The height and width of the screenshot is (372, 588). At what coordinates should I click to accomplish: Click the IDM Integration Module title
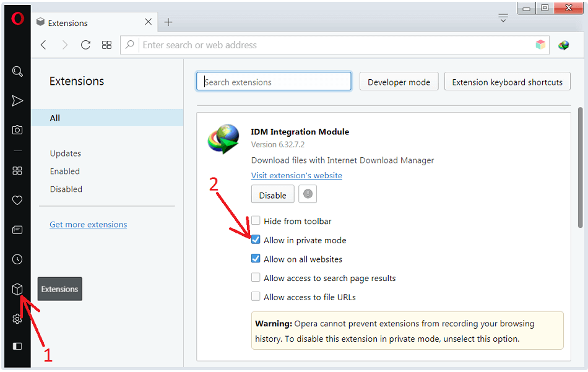pos(300,132)
